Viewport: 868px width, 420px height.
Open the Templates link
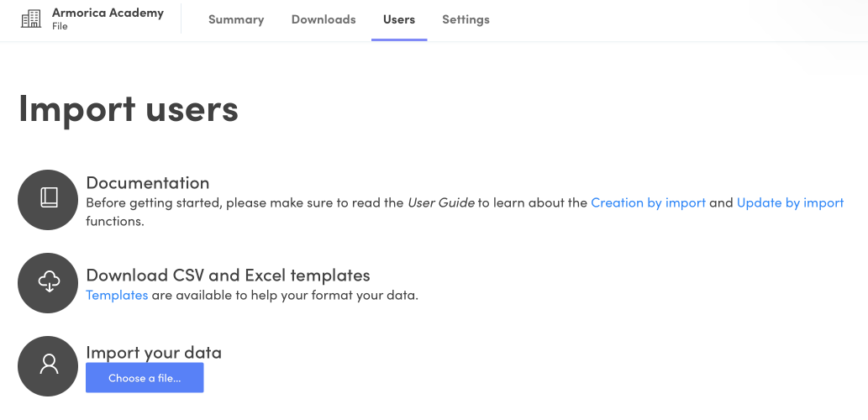(117, 295)
